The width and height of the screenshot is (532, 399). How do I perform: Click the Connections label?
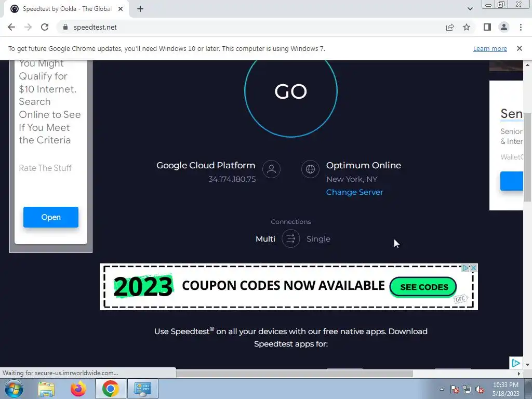pyautogui.click(x=291, y=221)
